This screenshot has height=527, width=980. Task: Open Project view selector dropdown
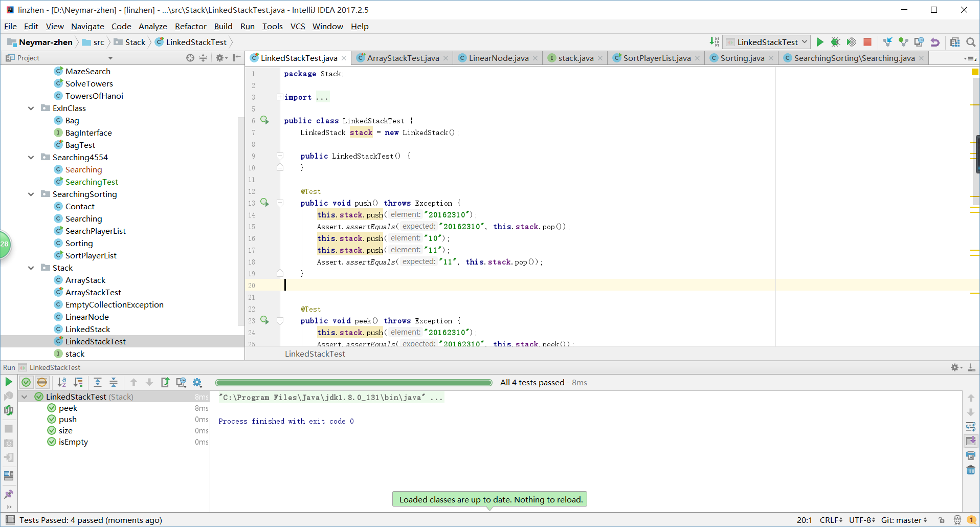click(x=110, y=58)
